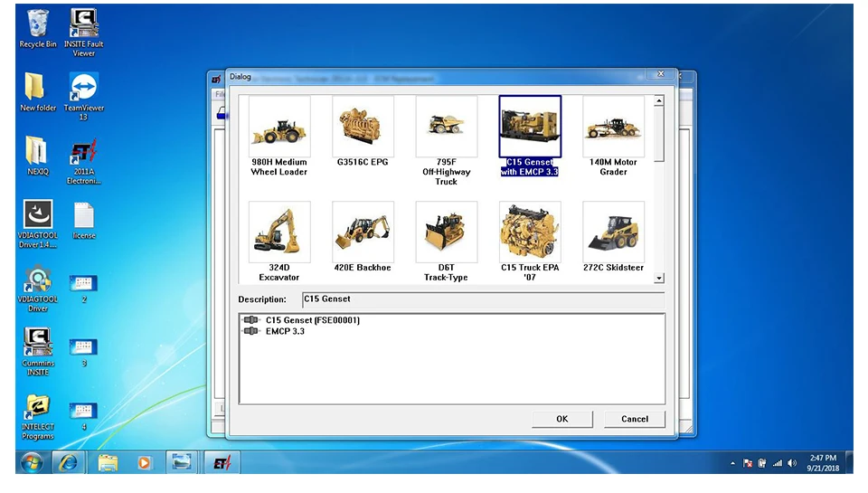Open the INTELECT Programs folder
Viewport: 868px width, 493px height.
coord(38,416)
